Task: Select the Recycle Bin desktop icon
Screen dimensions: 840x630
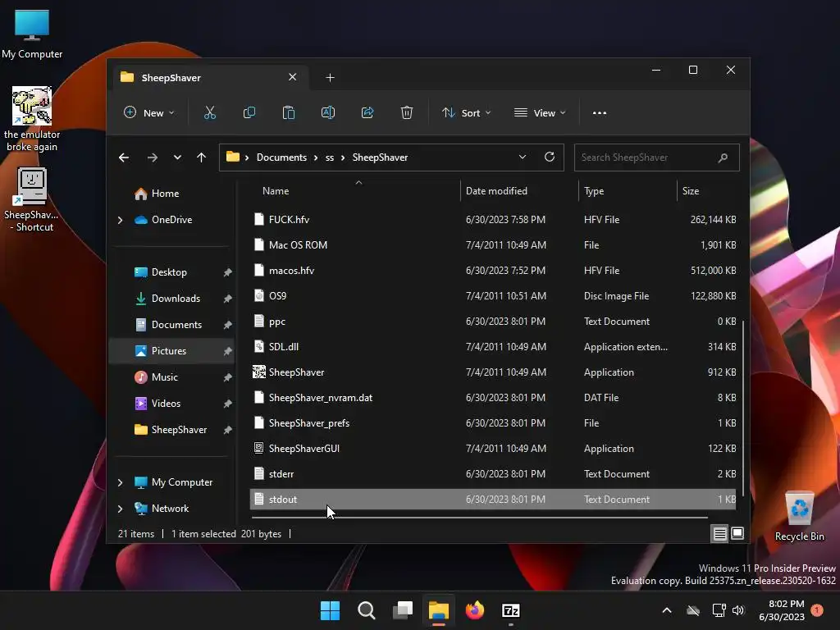Action: (x=799, y=517)
